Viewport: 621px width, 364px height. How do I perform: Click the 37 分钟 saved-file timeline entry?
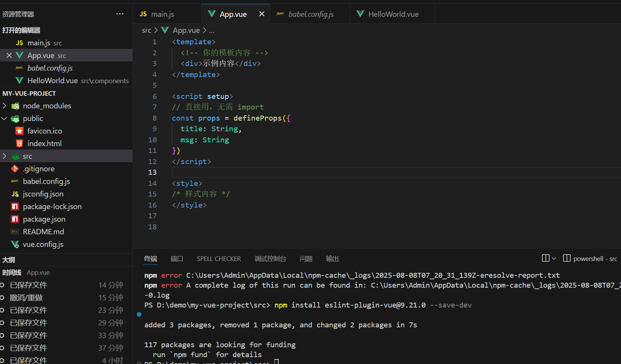[x=66, y=348]
